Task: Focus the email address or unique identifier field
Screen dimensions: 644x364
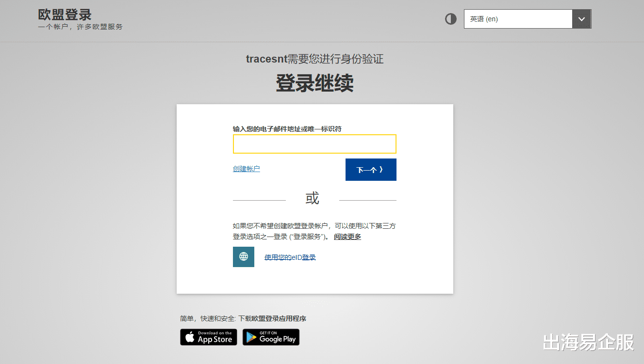Action: pos(314,144)
